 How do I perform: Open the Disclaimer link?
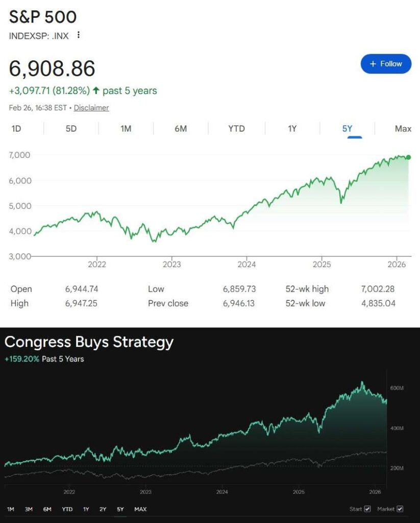pos(91,108)
